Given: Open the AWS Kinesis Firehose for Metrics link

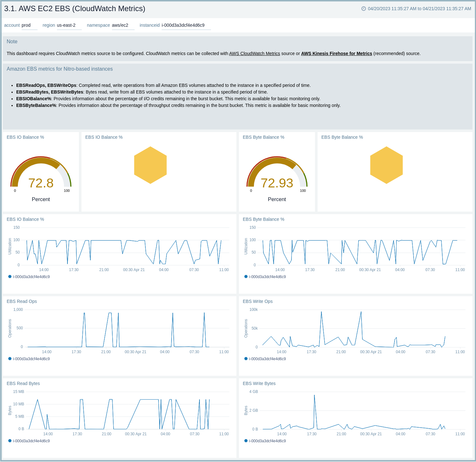Looking at the screenshot, I should point(336,53).
